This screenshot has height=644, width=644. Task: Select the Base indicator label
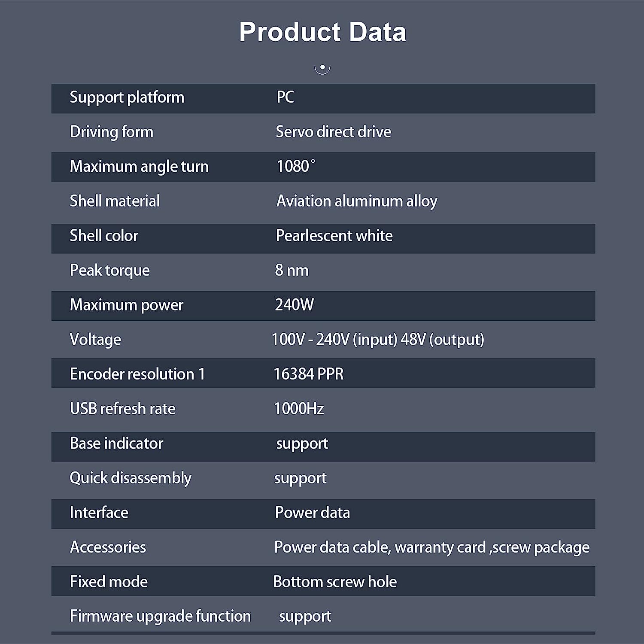tap(116, 444)
